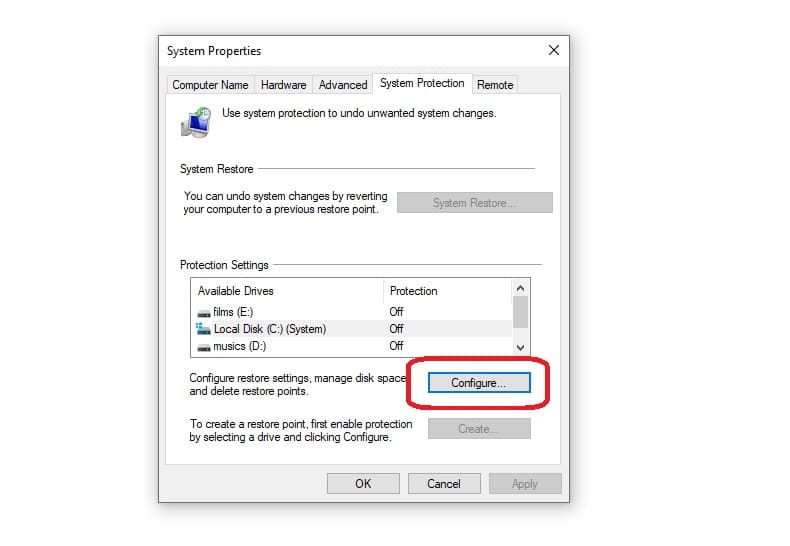
Task: Click the Protection column header
Action: point(447,291)
